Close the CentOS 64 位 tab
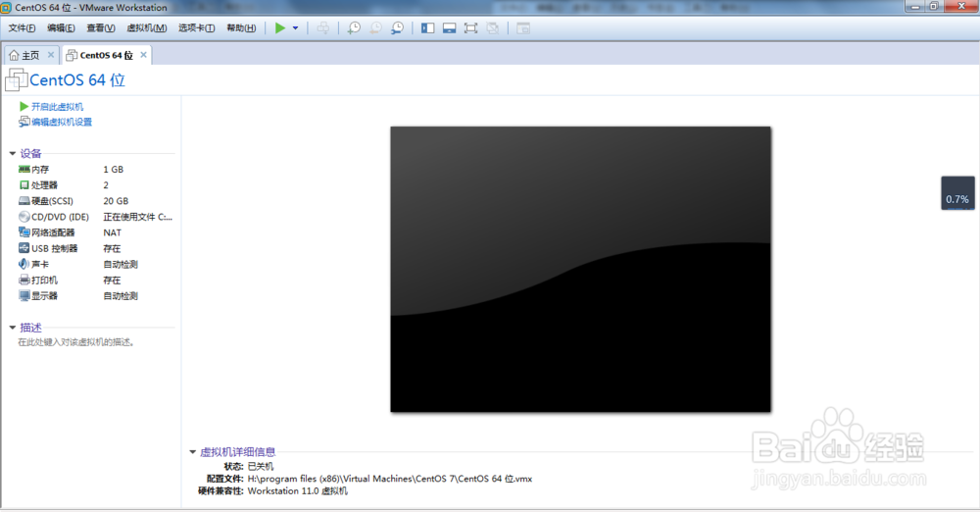The width and height of the screenshot is (980, 512). 144,55
